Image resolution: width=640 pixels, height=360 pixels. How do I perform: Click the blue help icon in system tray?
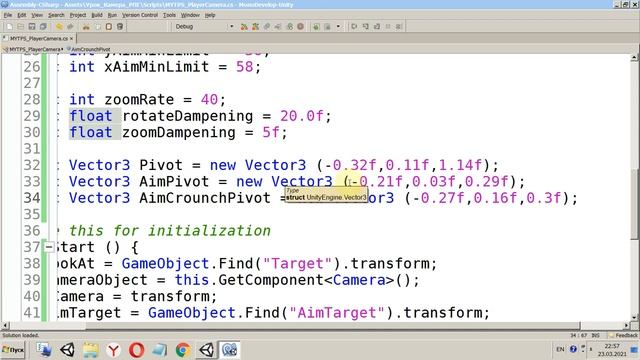(573, 349)
